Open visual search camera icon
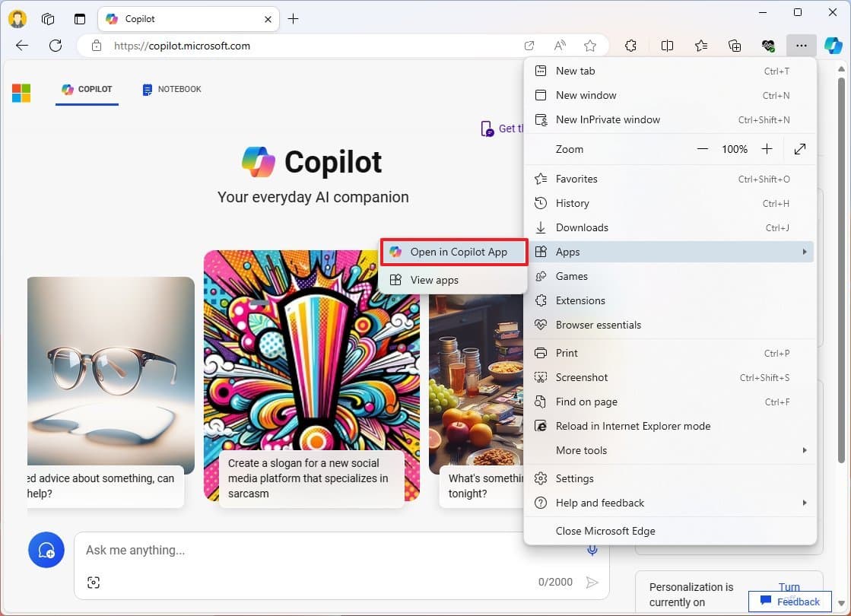The height and width of the screenshot is (616, 851). coord(93,582)
